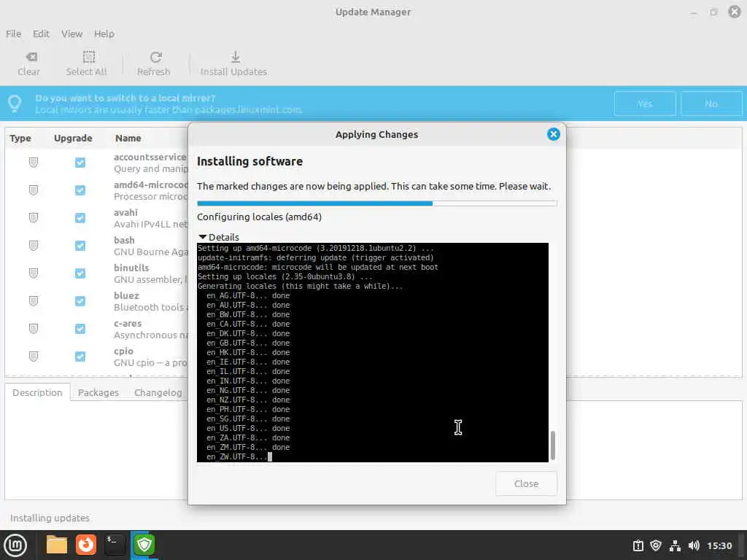Click the 'en_US.UTF-8... done' terminal line
747x560 pixels.
(248, 428)
